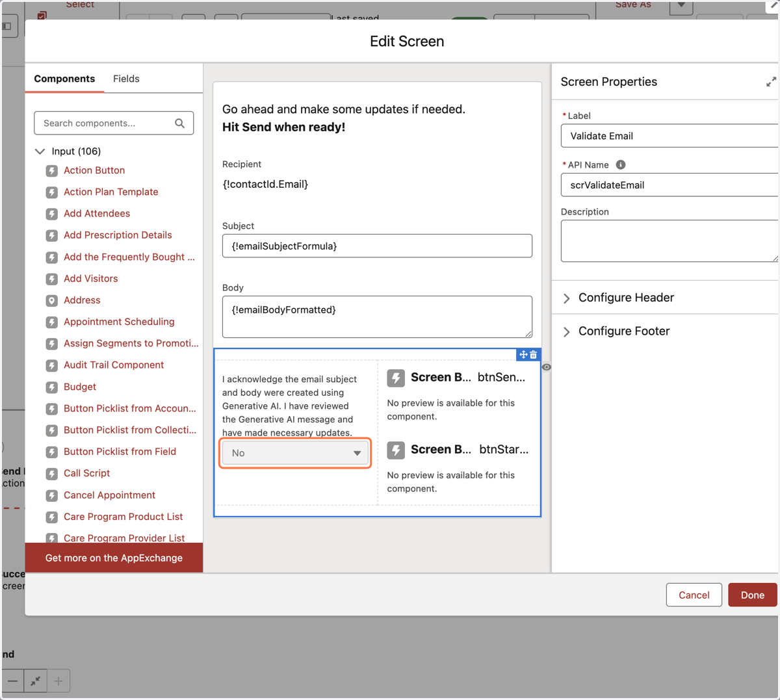Image resolution: width=780 pixels, height=700 pixels.
Task: Open the Save As dropdown arrow
Action: 681,6
